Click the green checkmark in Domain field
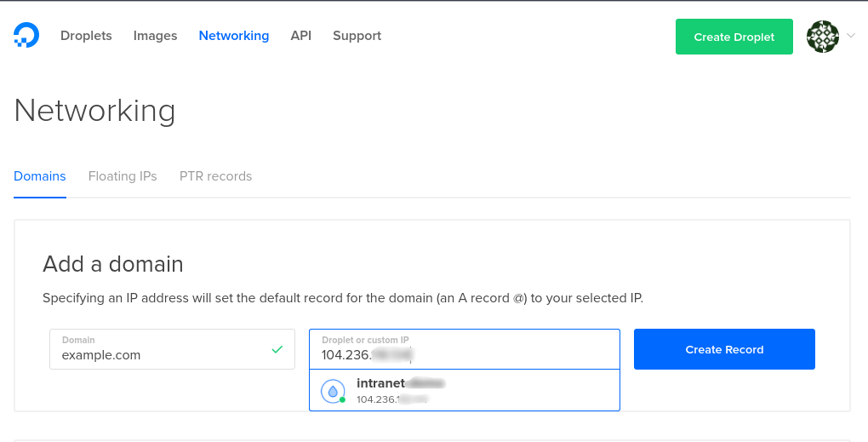The height and width of the screenshot is (442, 868). (277, 349)
